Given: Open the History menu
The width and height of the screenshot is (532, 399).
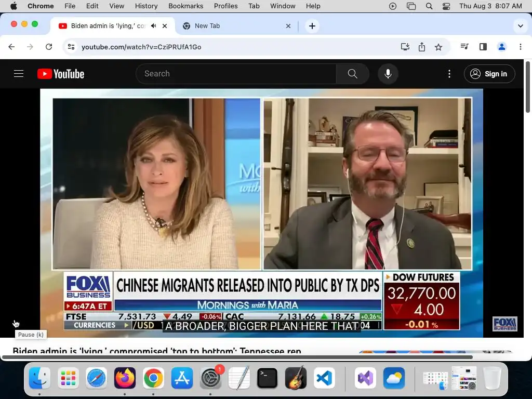Looking at the screenshot, I should (146, 6).
